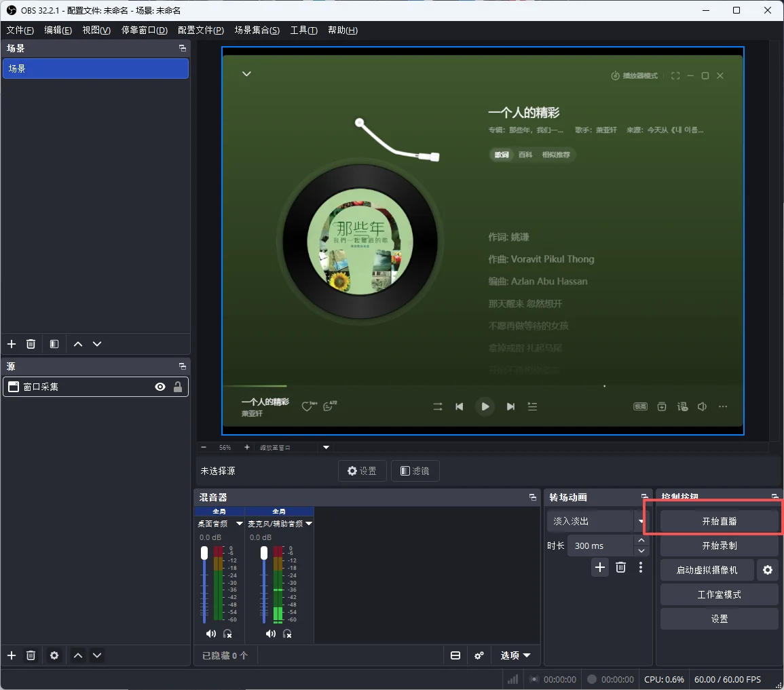This screenshot has height=690, width=784.
Task: Move source down in Sources panel
Action: click(x=97, y=655)
